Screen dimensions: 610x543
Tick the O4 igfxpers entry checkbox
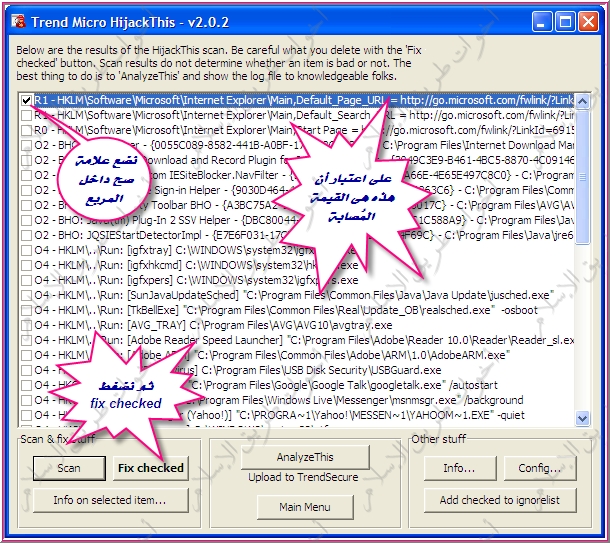point(26,280)
